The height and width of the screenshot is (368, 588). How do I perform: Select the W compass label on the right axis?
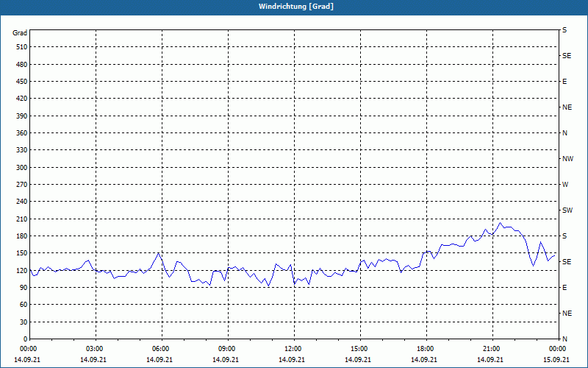pyautogui.click(x=565, y=185)
